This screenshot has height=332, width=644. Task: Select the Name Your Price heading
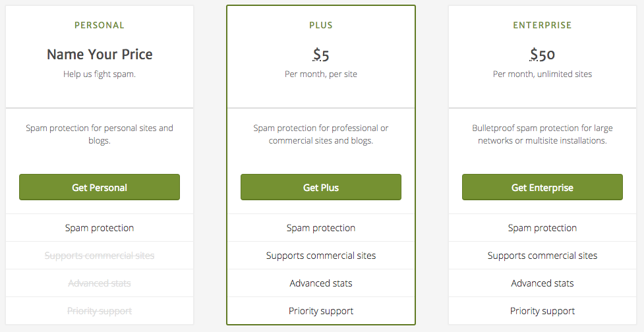point(100,55)
